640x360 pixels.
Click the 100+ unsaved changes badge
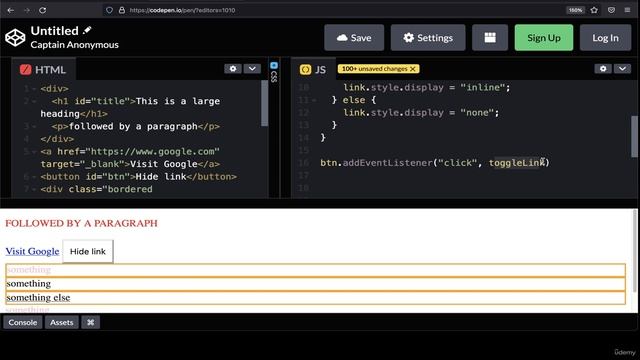pos(378,69)
